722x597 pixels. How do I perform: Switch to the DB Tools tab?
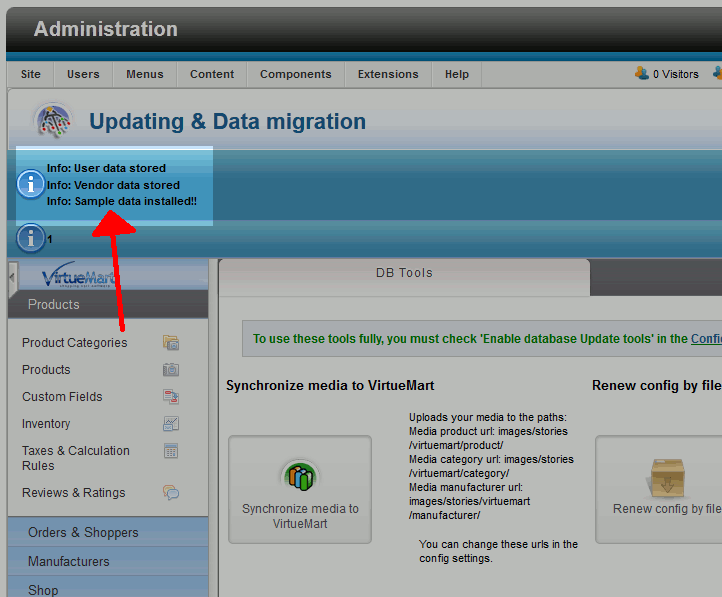[403, 272]
